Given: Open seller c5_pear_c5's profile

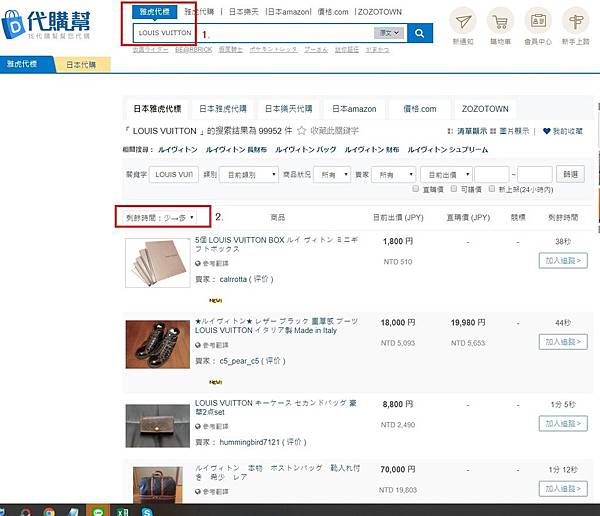Looking at the screenshot, I should coord(239,361).
